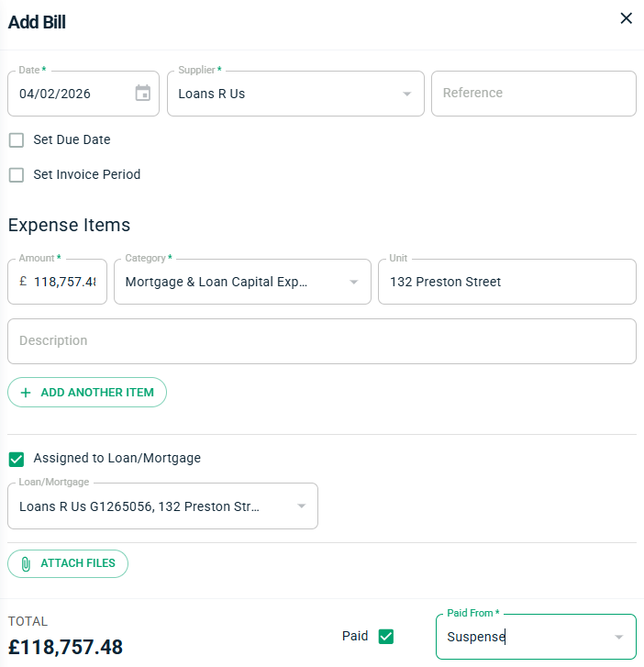Open the Loan/Mortgage dropdown

[301, 506]
